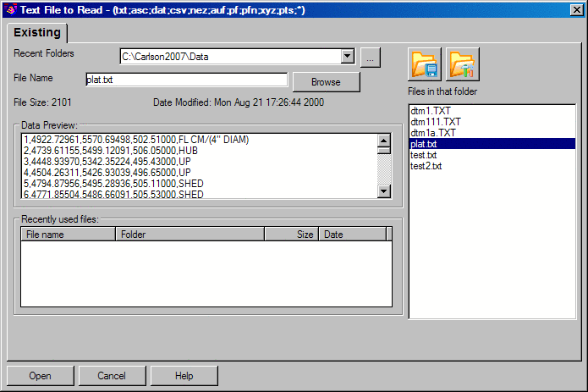Sort recent files by Size column
The image size is (588, 392).
coord(292,235)
